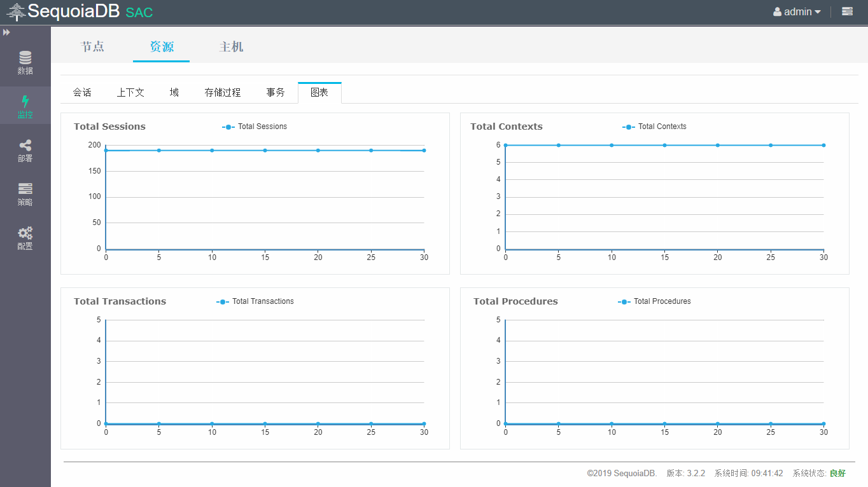The image size is (868, 487).
Task: Expand sidebar with double-arrow icon
Action: coord(6,32)
